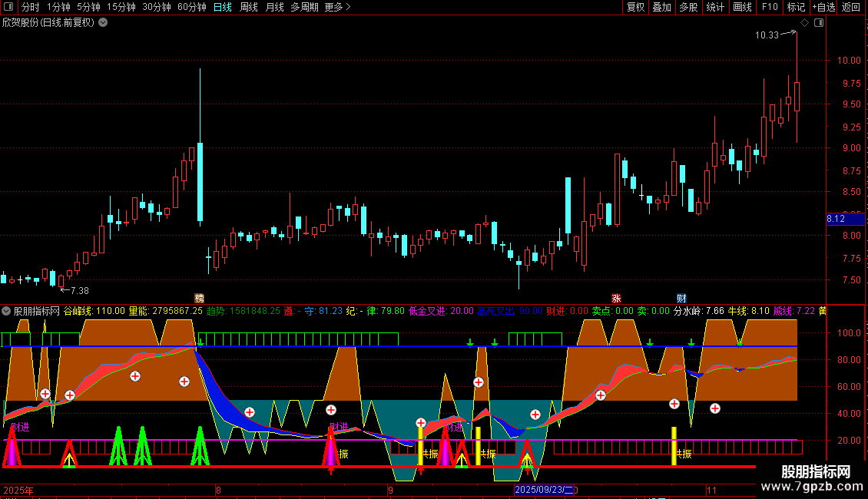The image size is (868, 499).
Task: Select the 60分钟 period tab
Action: 191,7
